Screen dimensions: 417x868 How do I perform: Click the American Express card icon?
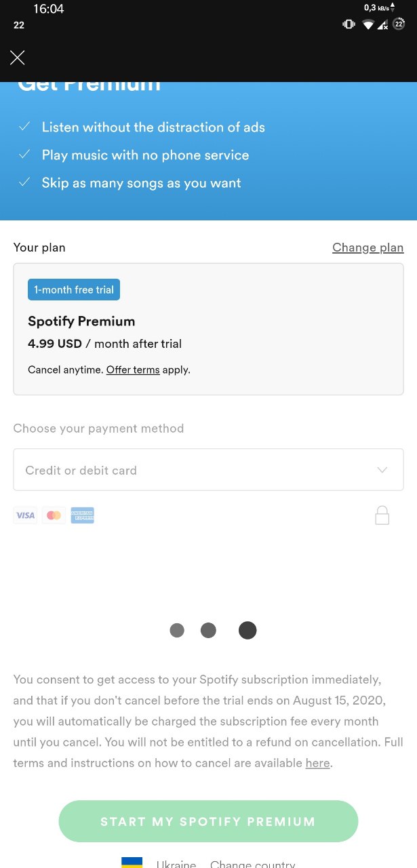pos(83,515)
